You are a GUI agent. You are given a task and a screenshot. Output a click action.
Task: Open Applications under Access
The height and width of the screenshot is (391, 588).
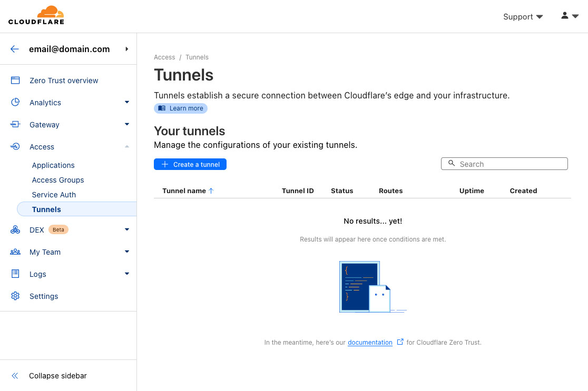[53, 165]
